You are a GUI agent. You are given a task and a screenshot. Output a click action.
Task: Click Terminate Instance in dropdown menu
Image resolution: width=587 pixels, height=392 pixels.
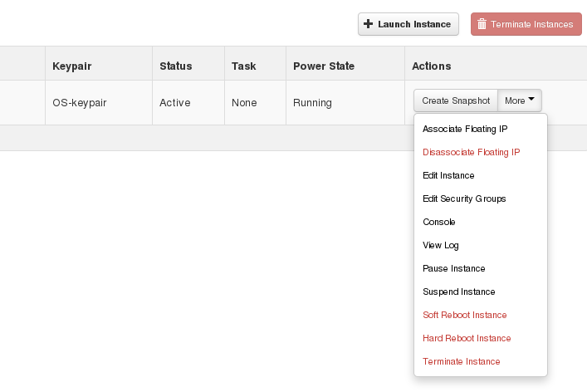click(461, 362)
